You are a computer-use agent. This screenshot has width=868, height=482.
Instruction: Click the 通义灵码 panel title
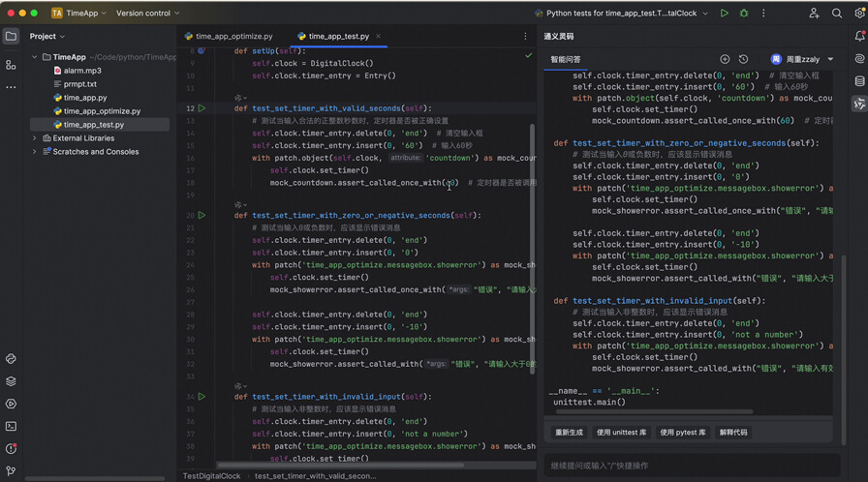tap(559, 37)
